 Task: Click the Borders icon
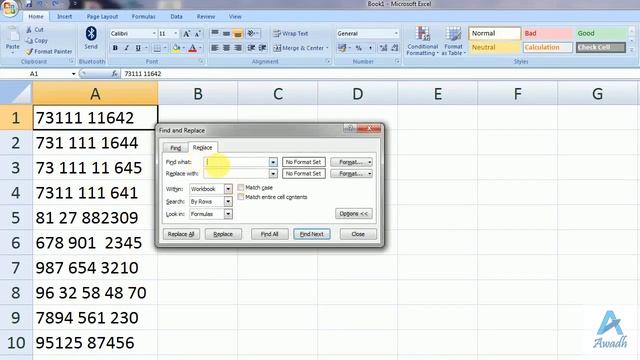[157, 48]
